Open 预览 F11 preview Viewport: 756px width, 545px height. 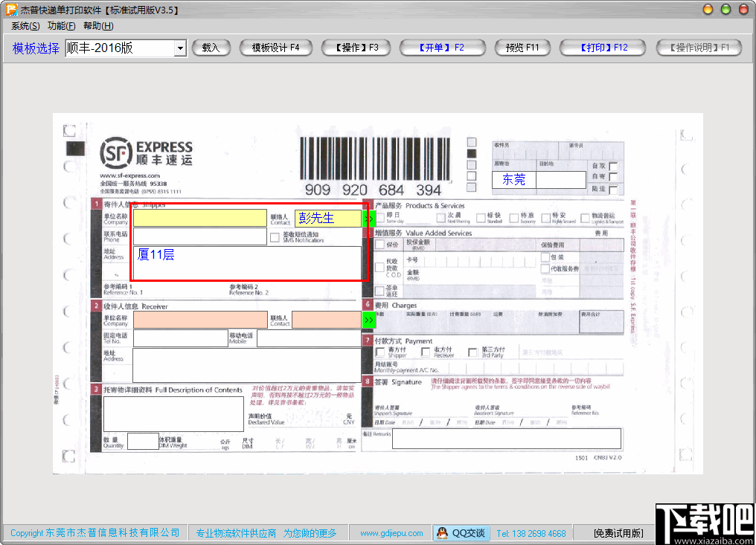[x=522, y=48]
